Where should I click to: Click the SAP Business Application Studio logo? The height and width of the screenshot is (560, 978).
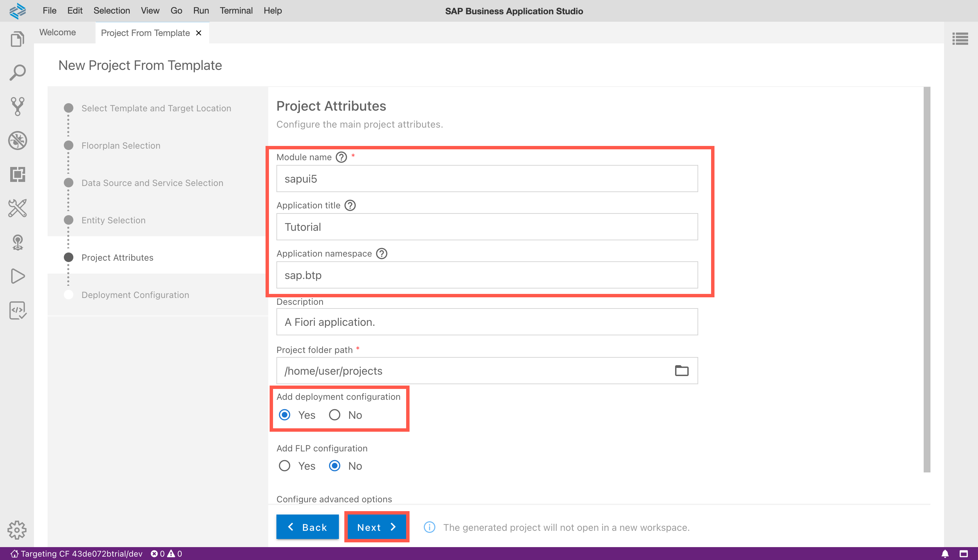coord(18,11)
